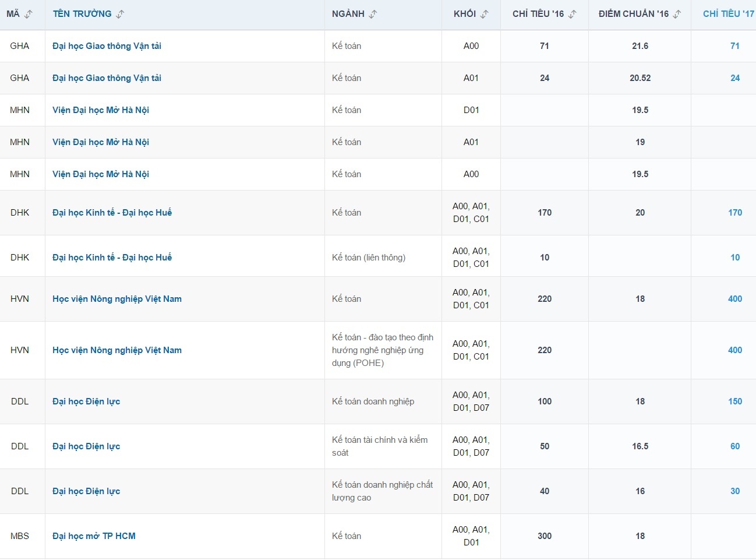The width and height of the screenshot is (756, 560).
Task: Click the NGÀNH column sort arrows
Action: coord(373,14)
